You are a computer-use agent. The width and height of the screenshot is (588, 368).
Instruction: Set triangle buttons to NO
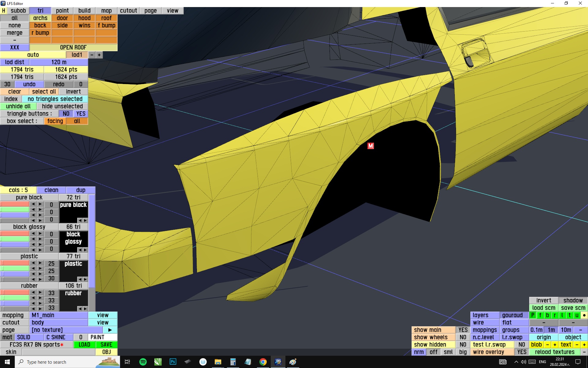[x=66, y=114]
